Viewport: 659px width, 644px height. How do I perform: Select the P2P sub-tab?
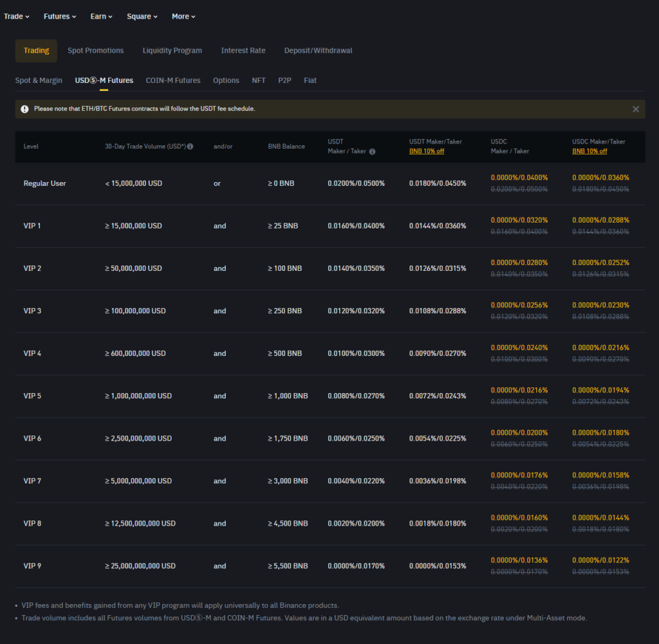pos(284,80)
